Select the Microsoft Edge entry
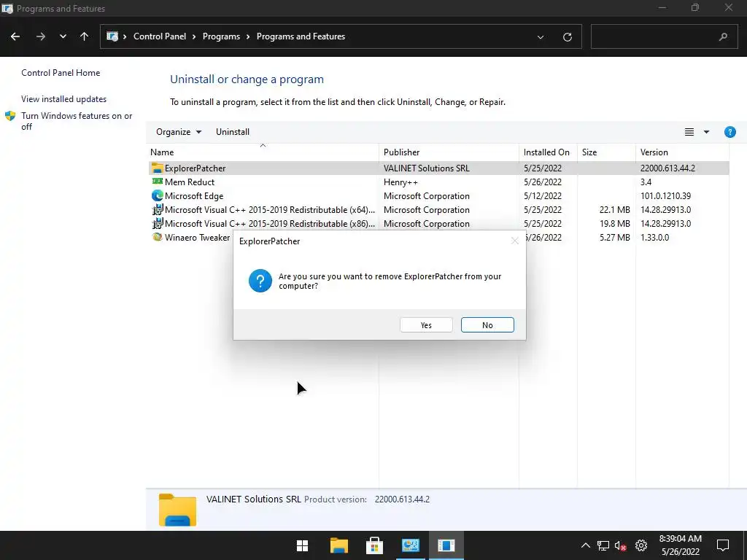 [x=438, y=195]
